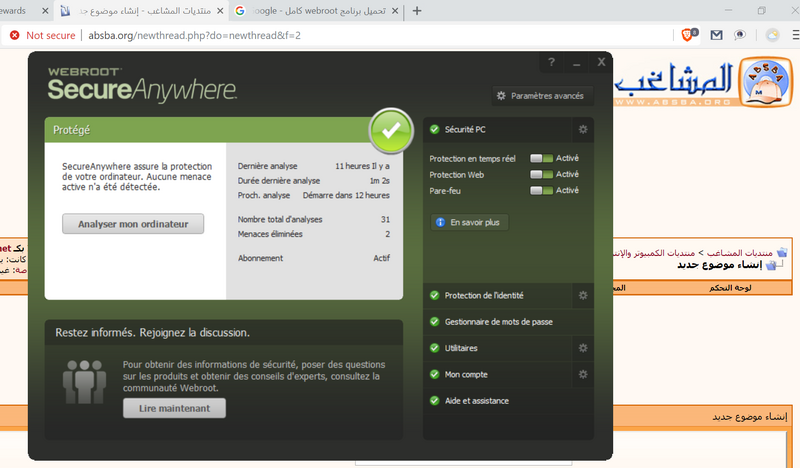Open the Utilitaires gear settings
Viewport: 800px width, 468px height.
click(x=583, y=348)
